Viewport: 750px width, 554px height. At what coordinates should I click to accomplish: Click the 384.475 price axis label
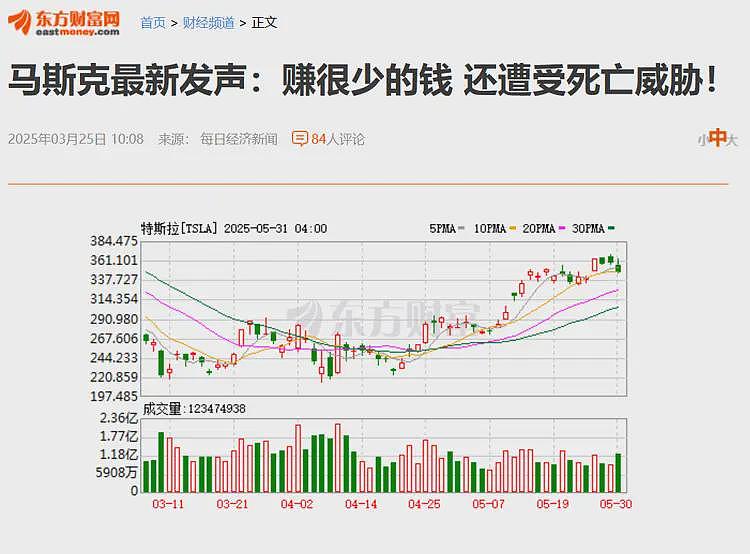click(114, 241)
